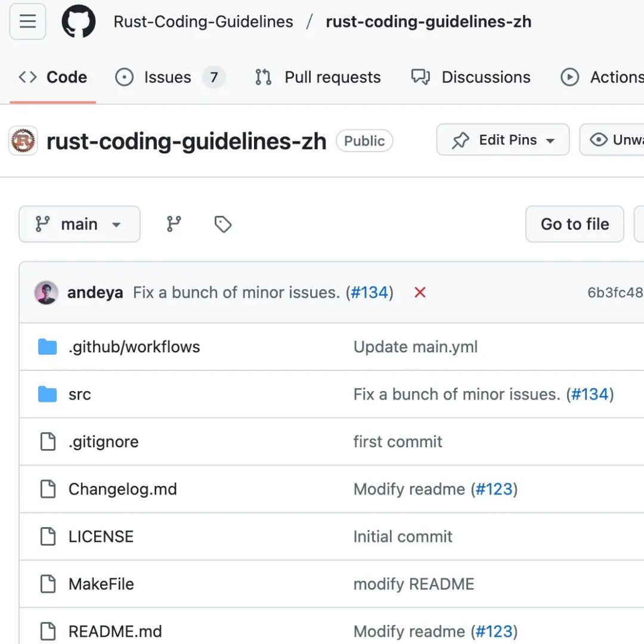This screenshot has height=644, width=644.
Task: Open the Rust-Coding-Guidelines organization link
Action: pos(203,22)
